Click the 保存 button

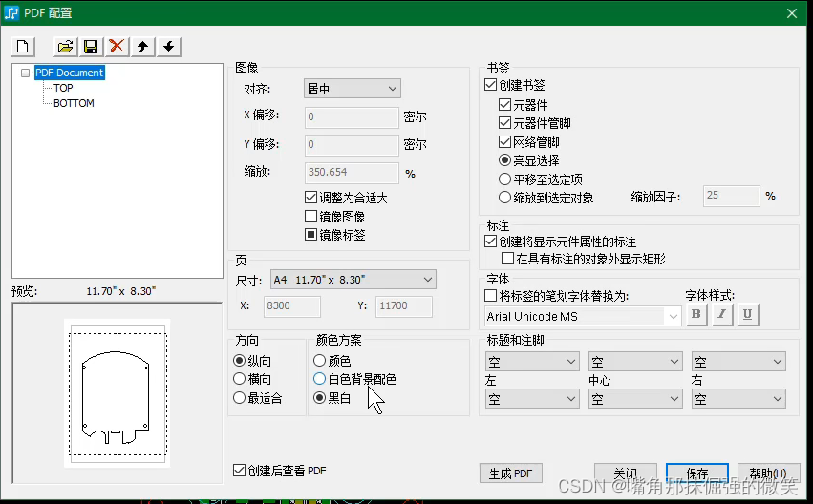[696, 473]
